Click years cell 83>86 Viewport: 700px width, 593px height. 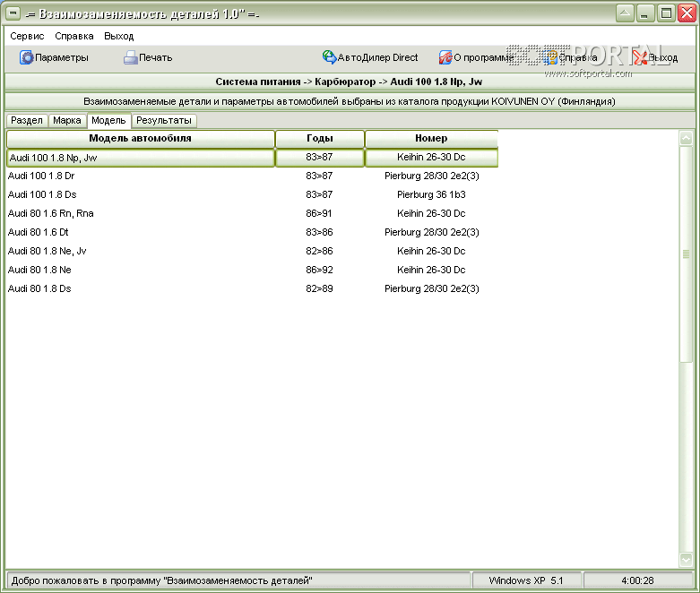point(319,232)
